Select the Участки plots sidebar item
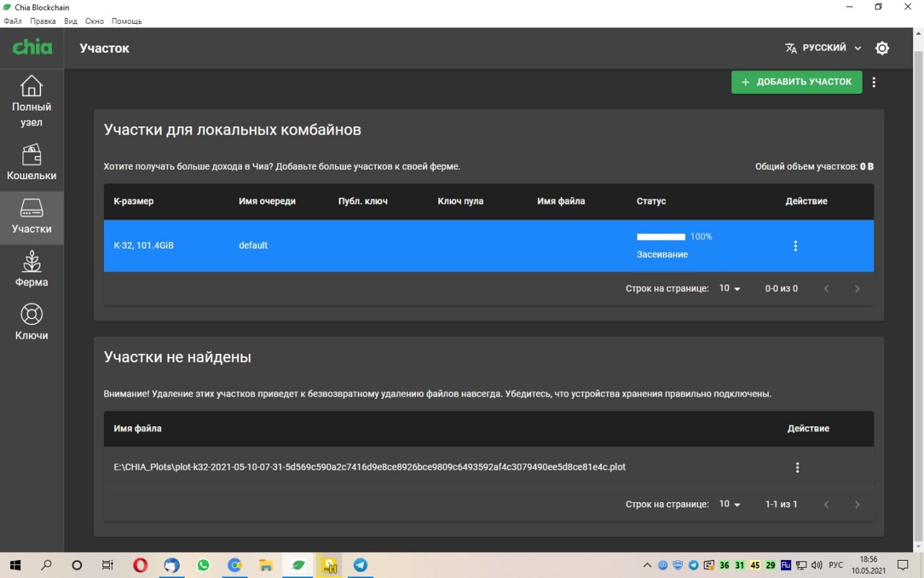 pyautogui.click(x=32, y=217)
